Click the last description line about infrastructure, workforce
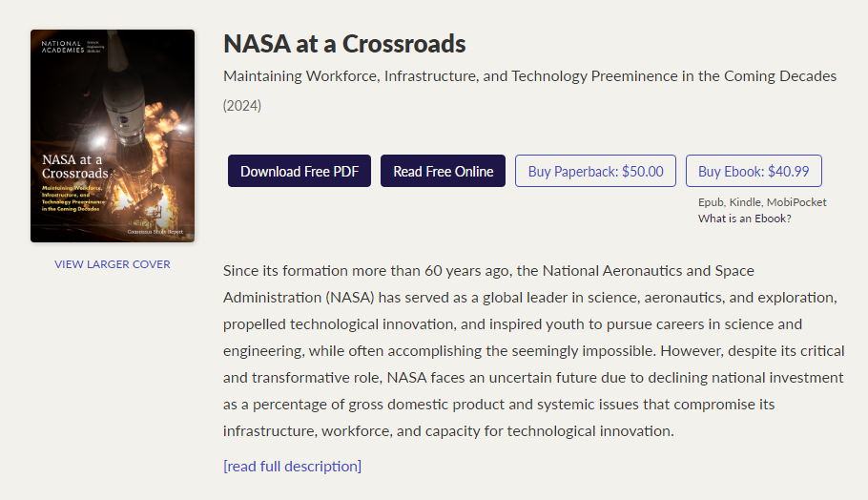Image resolution: width=868 pixels, height=500 pixels. point(448,430)
